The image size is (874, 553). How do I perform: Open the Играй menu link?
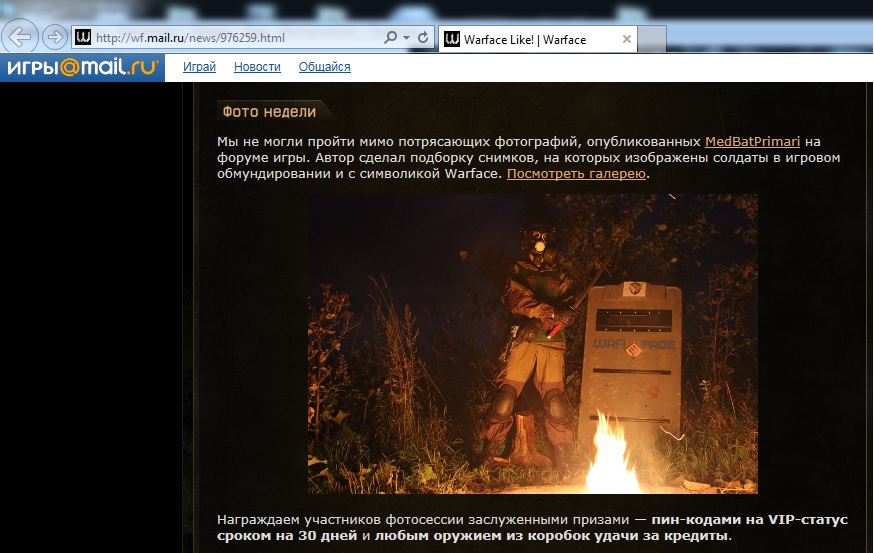click(x=200, y=67)
